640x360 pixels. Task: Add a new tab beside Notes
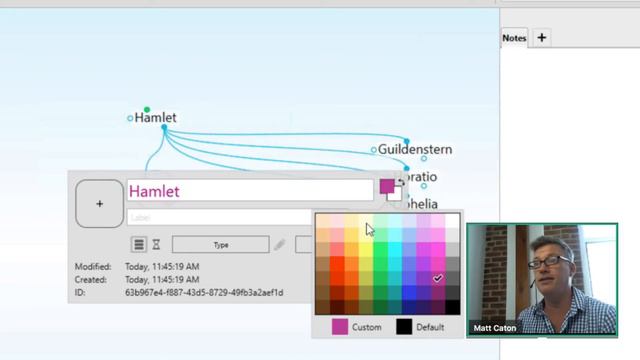pyautogui.click(x=542, y=38)
